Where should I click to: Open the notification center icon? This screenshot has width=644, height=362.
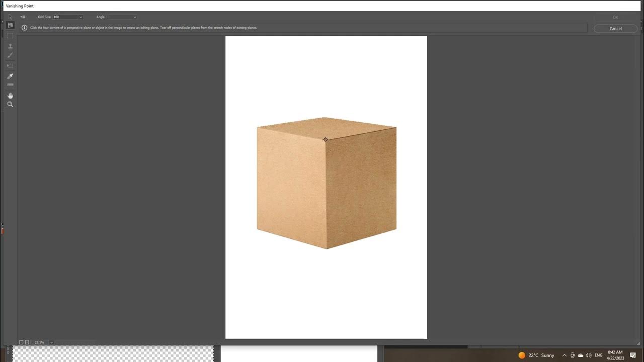click(x=633, y=355)
